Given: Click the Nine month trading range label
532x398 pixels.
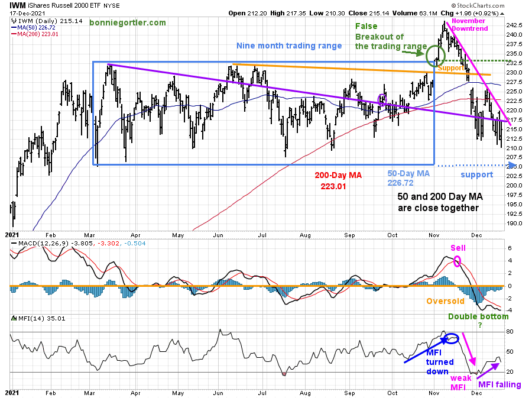Looking at the screenshot, I should tap(289, 46).
